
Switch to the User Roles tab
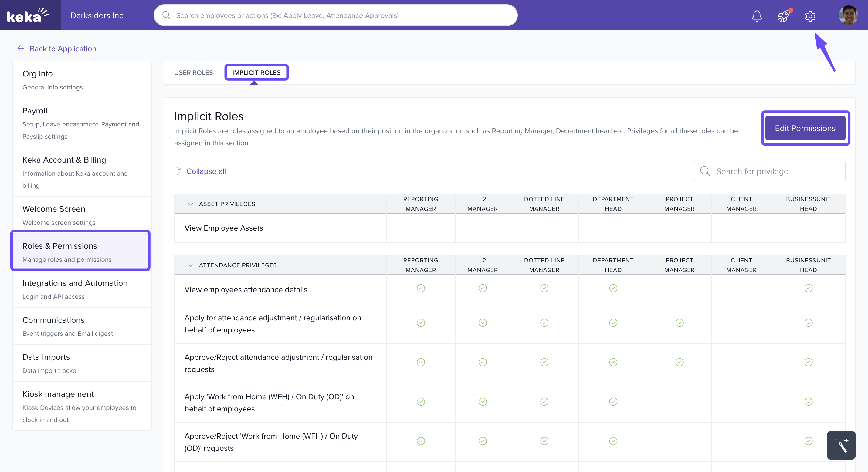coord(193,73)
